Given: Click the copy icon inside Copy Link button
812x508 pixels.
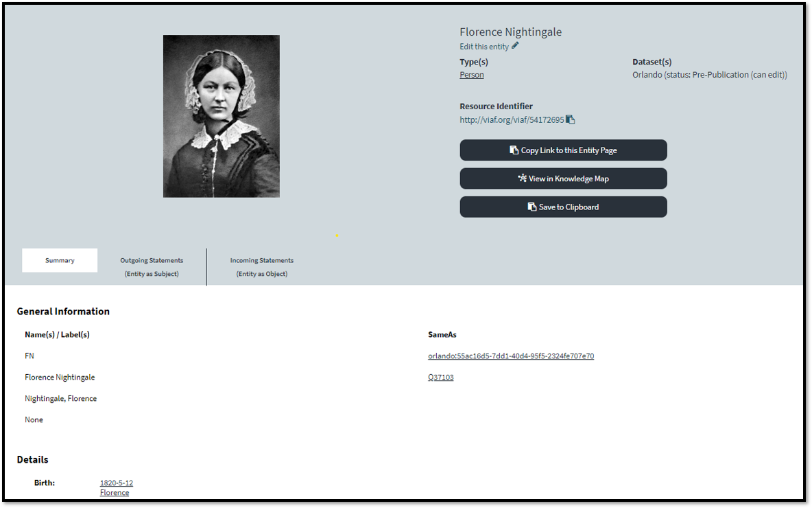Looking at the screenshot, I should tap(514, 150).
